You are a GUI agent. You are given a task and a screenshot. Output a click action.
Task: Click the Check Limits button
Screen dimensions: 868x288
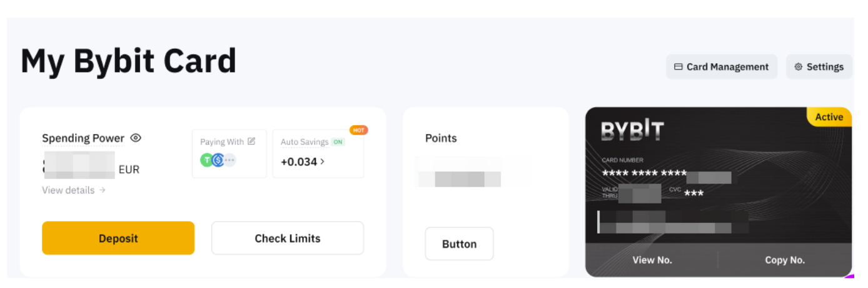[x=287, y=239]
